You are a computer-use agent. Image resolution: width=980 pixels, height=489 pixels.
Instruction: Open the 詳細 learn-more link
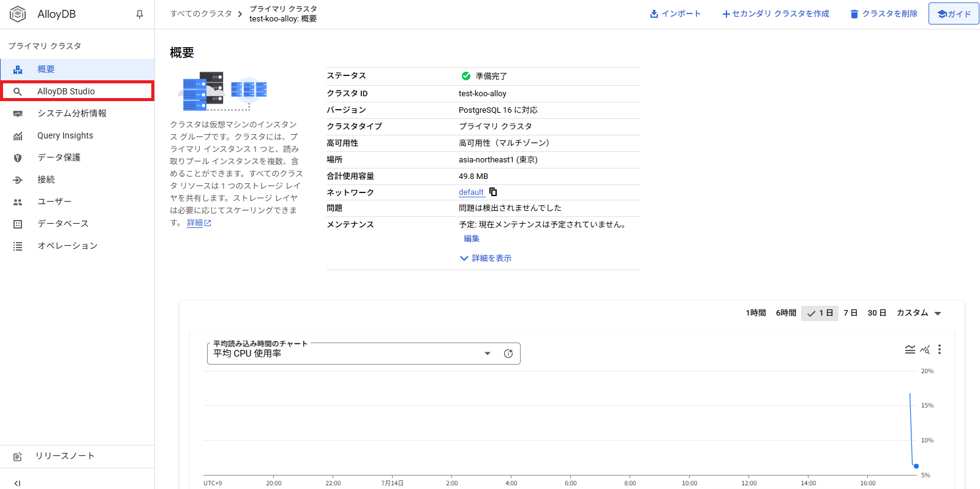(x=198, y=222)
